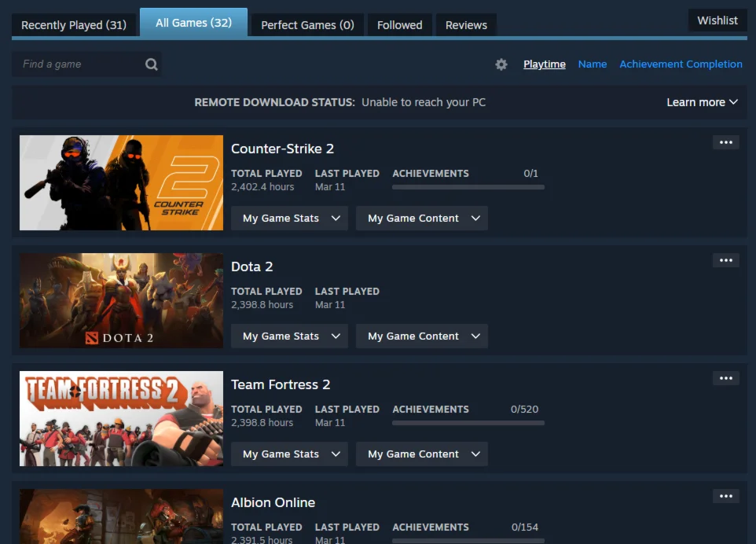Open the Team Fortress 2 cover thumbnail
756x544 pixels.
(x=122, y=418)
